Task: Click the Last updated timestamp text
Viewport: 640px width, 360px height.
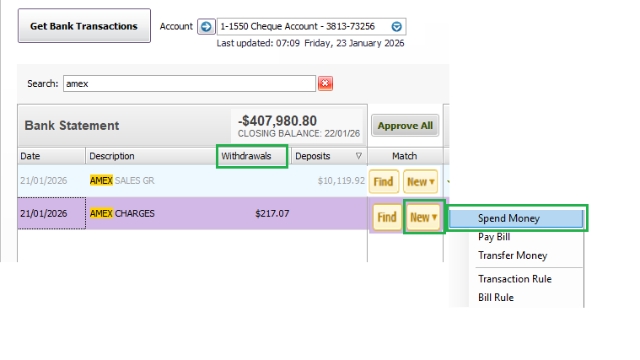Action: click(x=310, y=43)
